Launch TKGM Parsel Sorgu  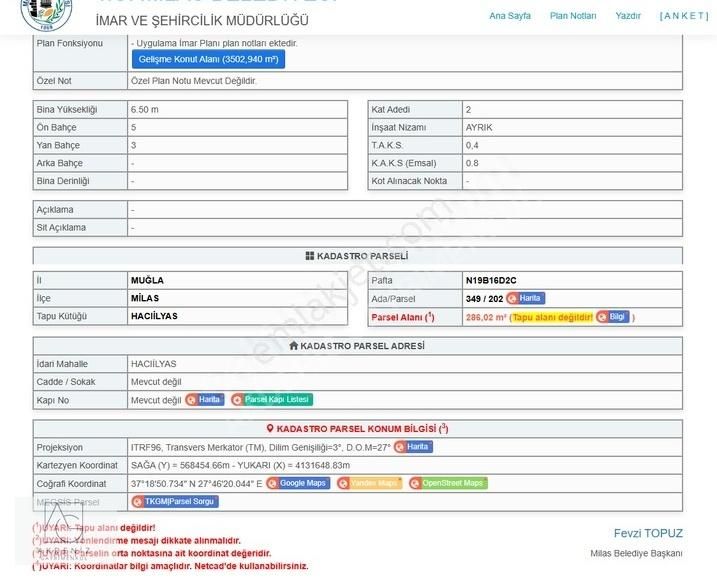[x=173, y=501]
